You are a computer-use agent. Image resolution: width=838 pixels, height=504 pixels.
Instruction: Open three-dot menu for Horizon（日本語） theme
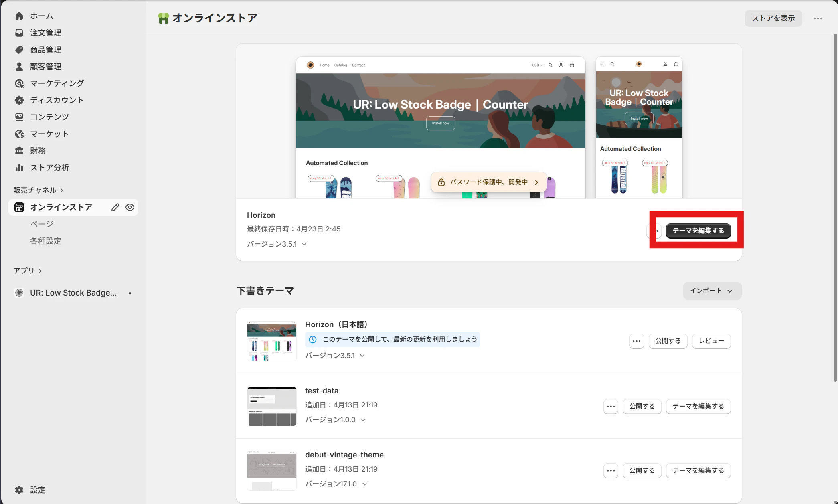coord(636,341)
